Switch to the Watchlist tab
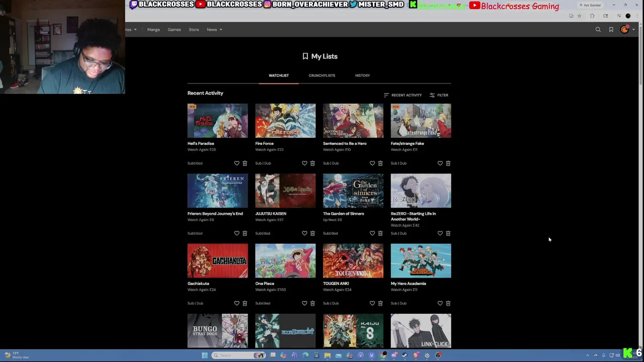Viewport: 644px width, 362px height. (x=279, y=75)
